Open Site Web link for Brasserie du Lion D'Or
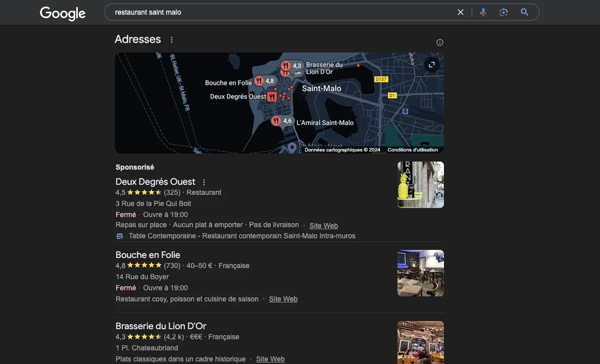Image resolution: width=600 pixels, height=364 pixels. click(x=270, y=359)
